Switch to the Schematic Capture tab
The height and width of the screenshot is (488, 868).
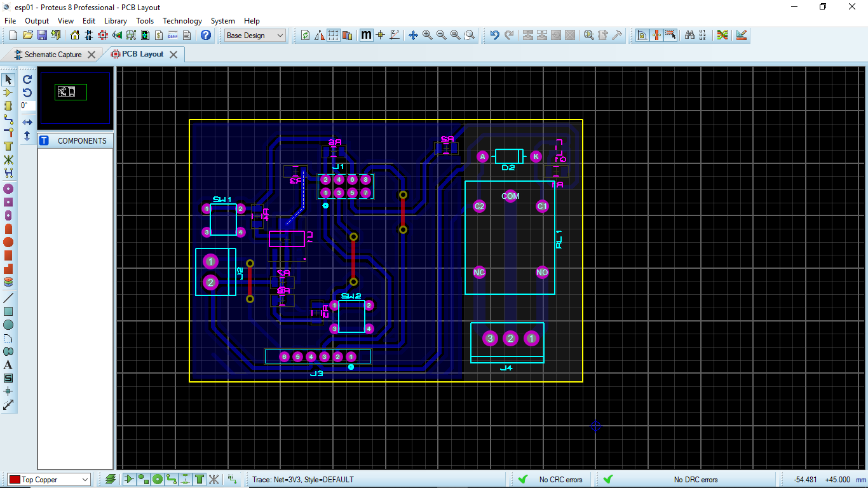(x=53, y=55)
